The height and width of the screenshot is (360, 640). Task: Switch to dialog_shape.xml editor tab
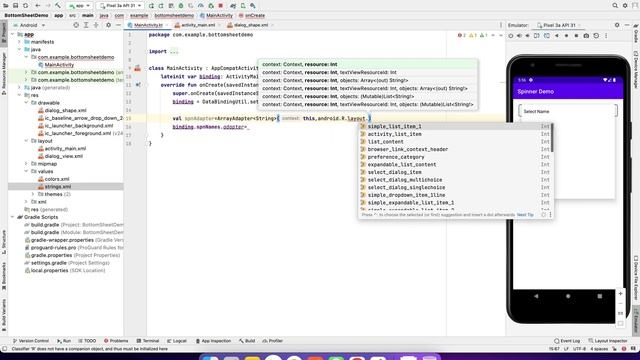(250, 25)
